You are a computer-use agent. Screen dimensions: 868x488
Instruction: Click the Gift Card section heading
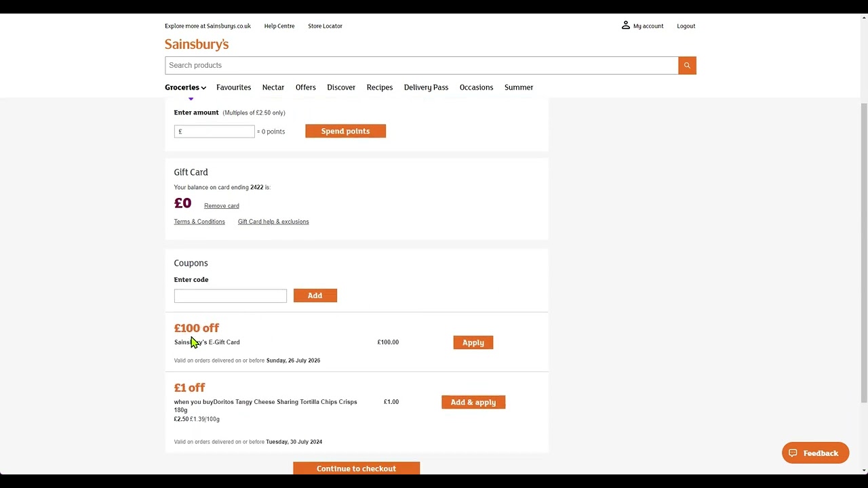[x=191, y=172]
